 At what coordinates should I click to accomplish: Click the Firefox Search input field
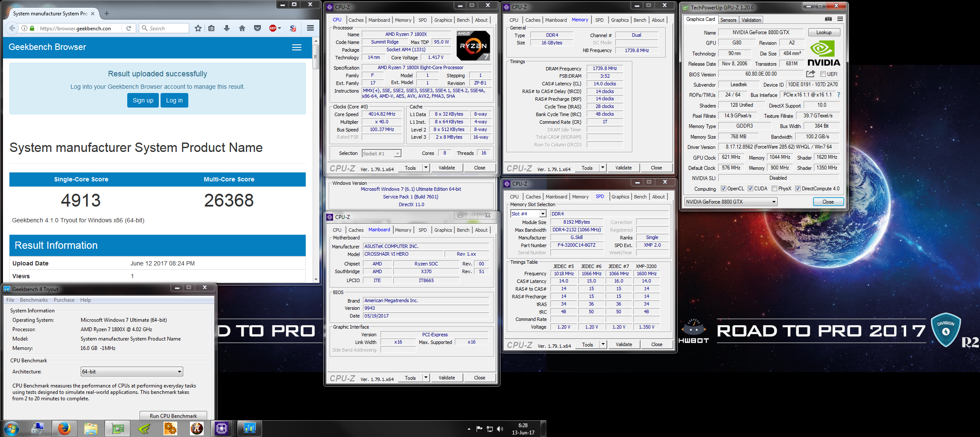[164, 28]
